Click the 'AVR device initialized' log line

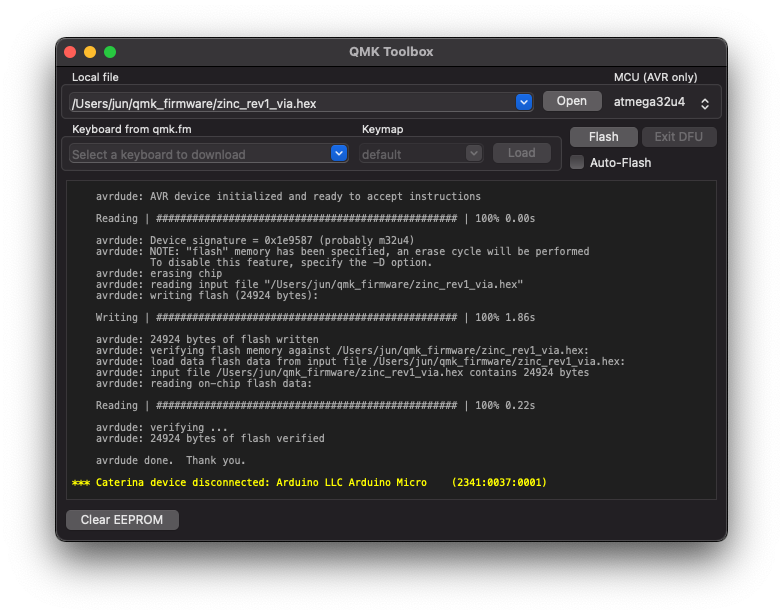288,196
